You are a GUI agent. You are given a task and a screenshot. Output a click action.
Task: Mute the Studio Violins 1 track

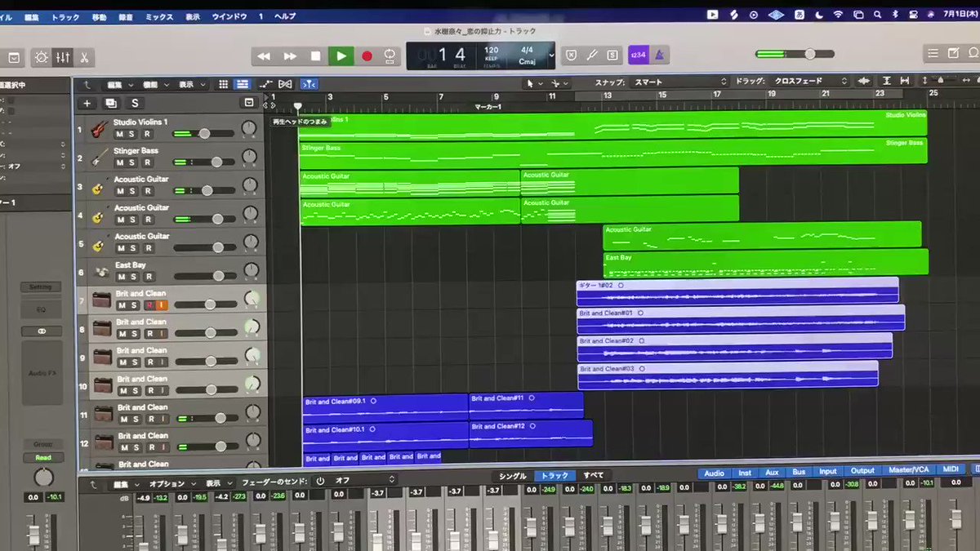tap(120, 134)
